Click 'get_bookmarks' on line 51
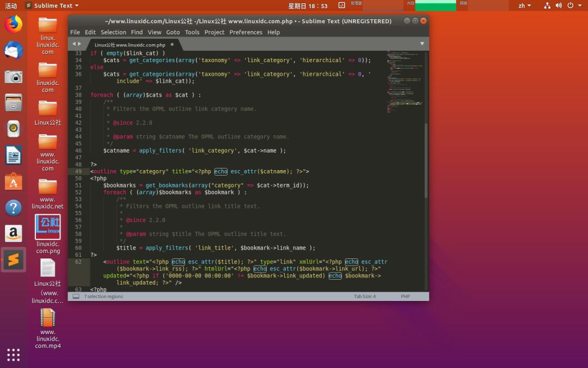The image size is (588, 368). tap(167, 185)
